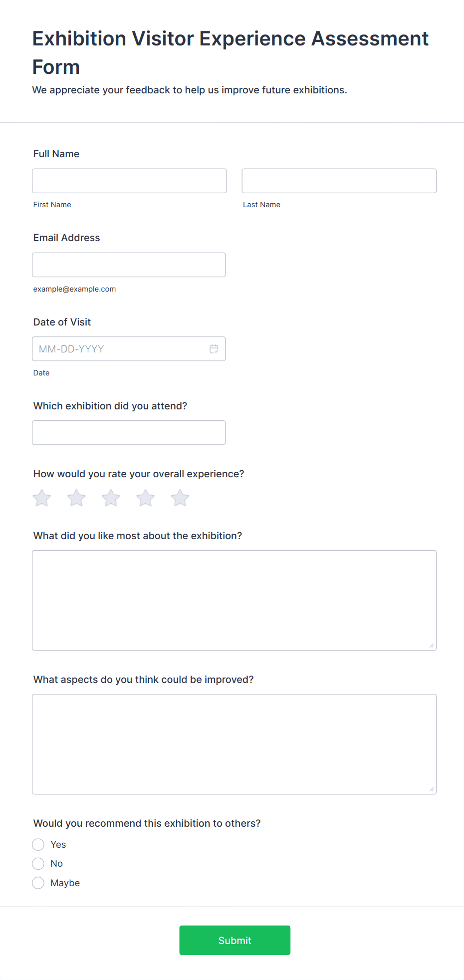Give a four star rating

coord(146,498)
